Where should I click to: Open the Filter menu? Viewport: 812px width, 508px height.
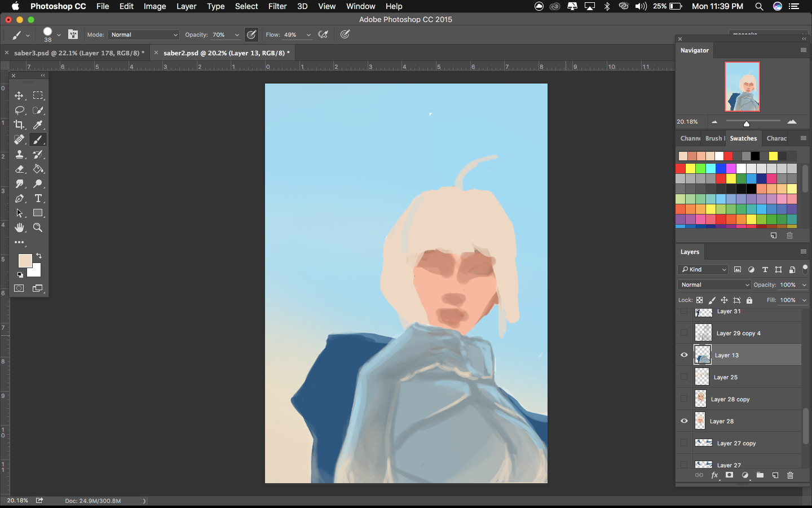pos(277,6)
